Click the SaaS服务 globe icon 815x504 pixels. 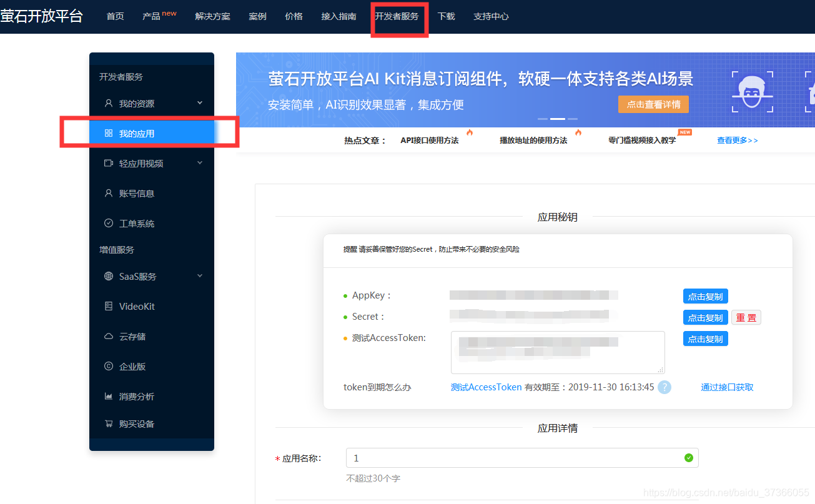pos(109,276)
